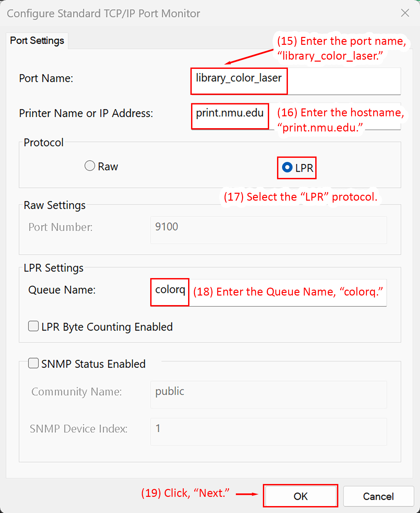Click the Port Number field showing 9100
Screen dimensions: 420x513
[268, 230]
